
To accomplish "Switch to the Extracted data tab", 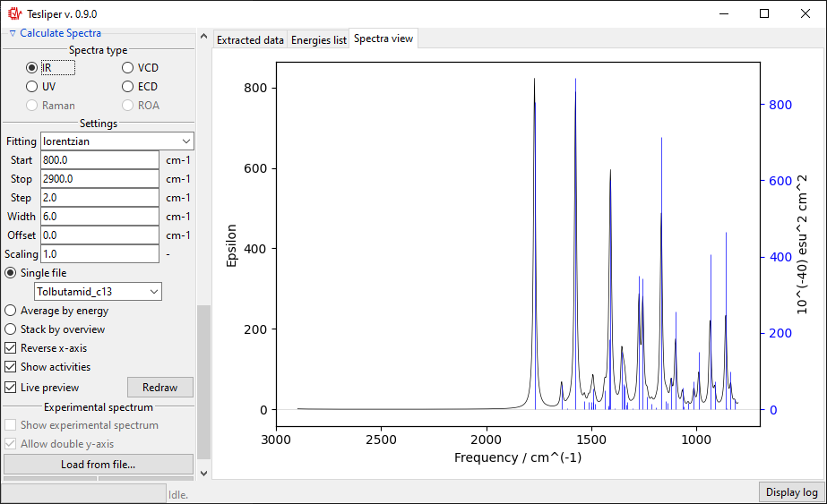I will click(x=250, y=40).
